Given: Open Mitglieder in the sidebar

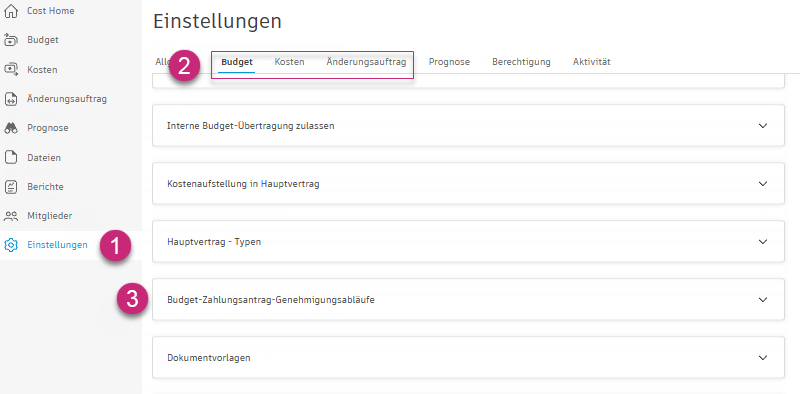Looking at the screenshot, I should tap(49, 216).
